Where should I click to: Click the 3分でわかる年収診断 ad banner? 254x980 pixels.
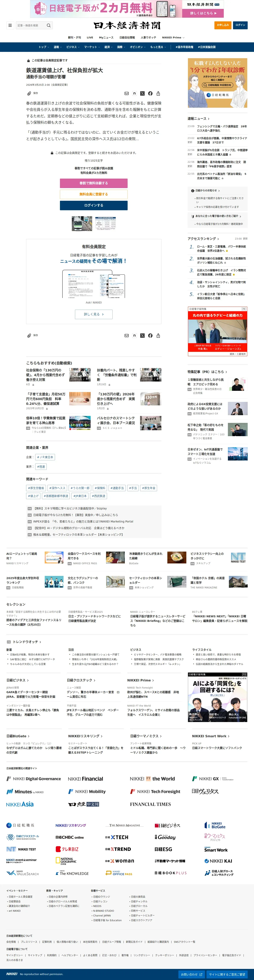217,83
